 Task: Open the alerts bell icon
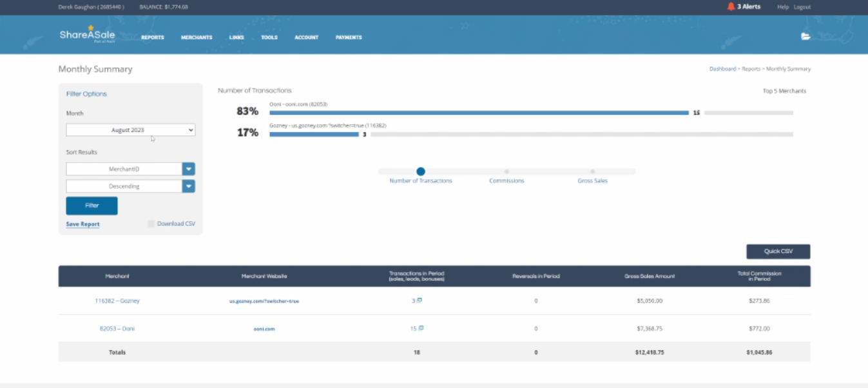pyautogui.click(x=731, y=6)
